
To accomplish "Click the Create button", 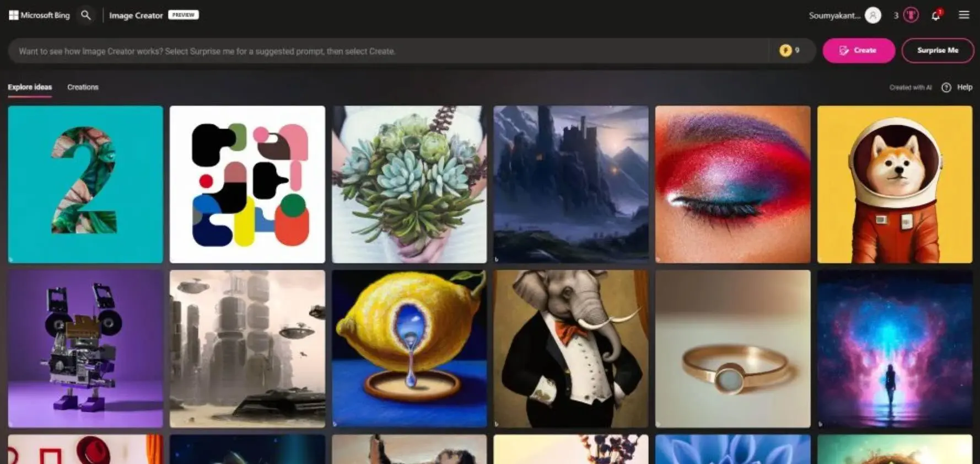I will [858, 51].
